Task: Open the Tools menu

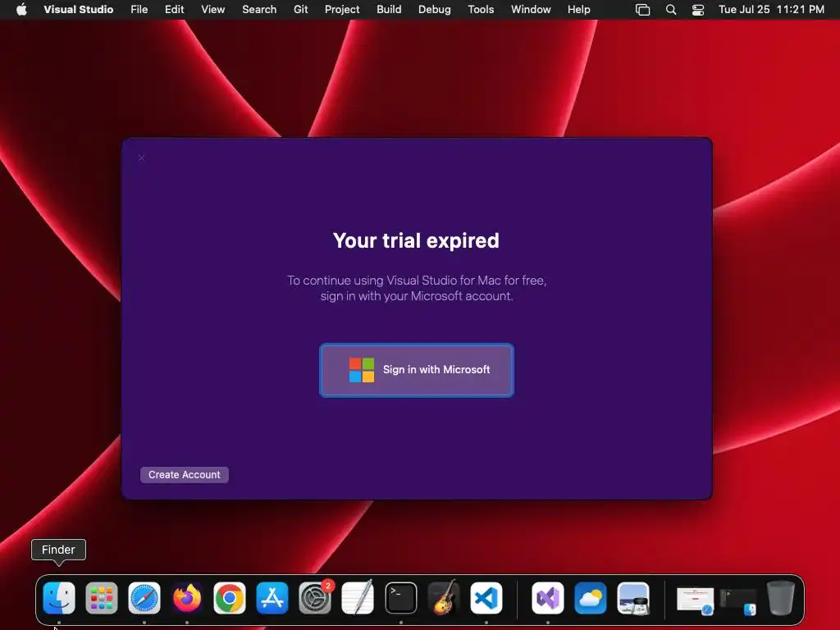Action: pyautogui.click(x=481, y=9)
